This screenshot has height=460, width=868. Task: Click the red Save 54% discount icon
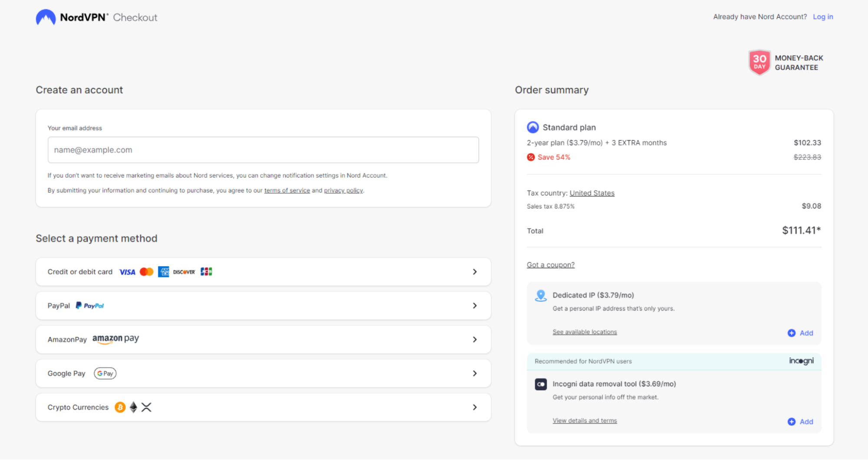[x=531, y=157]
